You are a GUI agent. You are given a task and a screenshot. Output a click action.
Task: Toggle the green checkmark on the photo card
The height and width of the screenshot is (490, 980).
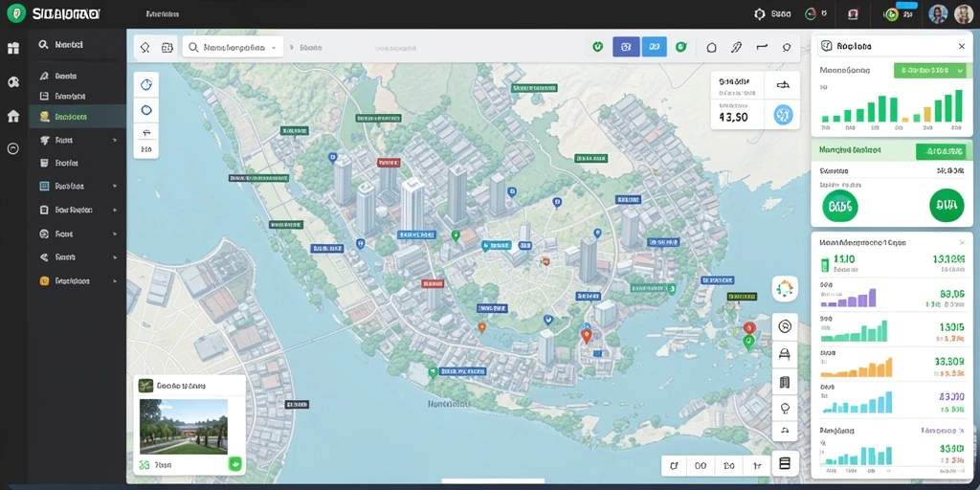[235, 464]
